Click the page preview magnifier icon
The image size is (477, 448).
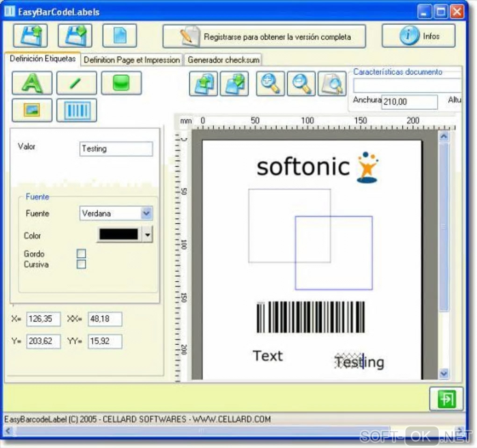pyautogui.click(x=332, y=84)
